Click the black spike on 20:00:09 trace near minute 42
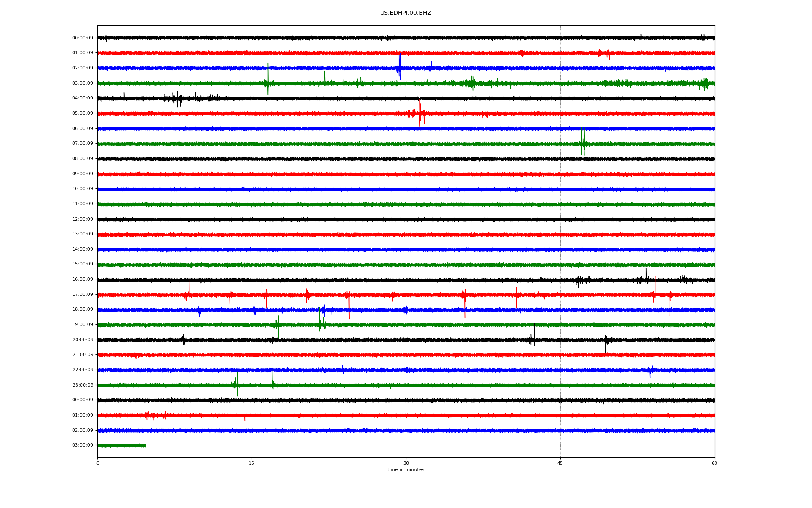The height and width of the screenshot is (508, 812). (534, 335)
